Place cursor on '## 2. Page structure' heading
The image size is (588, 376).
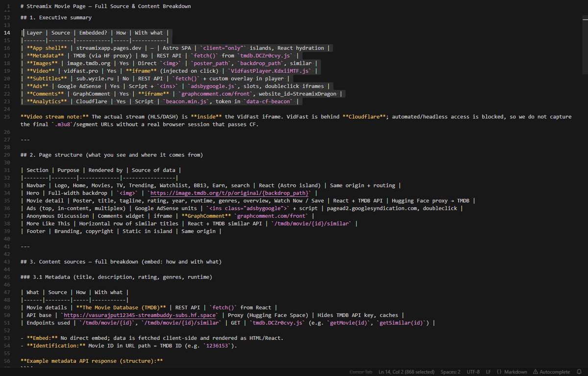111,155
